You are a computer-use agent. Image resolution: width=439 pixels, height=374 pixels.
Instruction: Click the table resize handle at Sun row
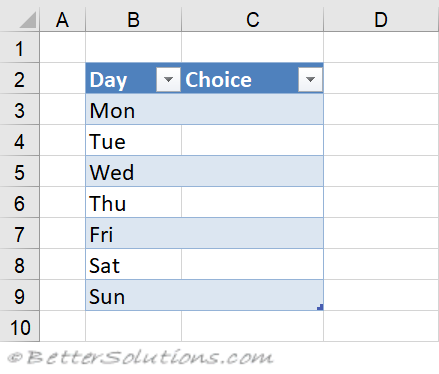tap(320, 307)
